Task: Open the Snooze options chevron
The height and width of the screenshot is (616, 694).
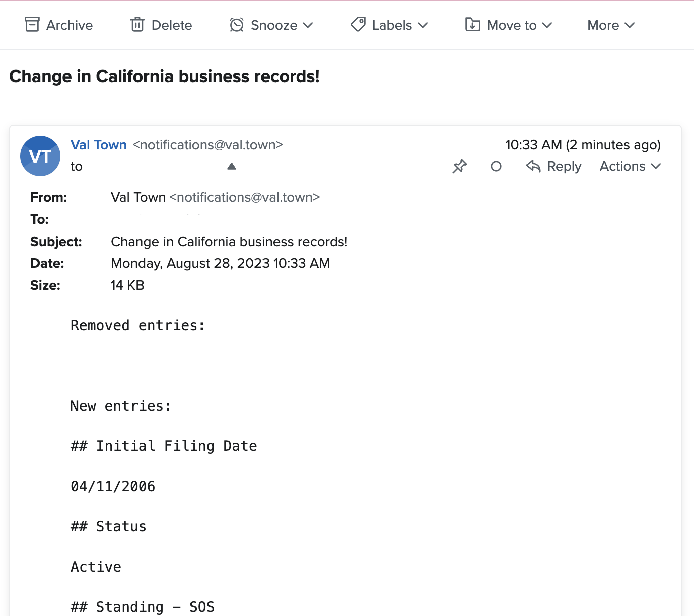Action: pyautogui.click(x=308, y=25)
